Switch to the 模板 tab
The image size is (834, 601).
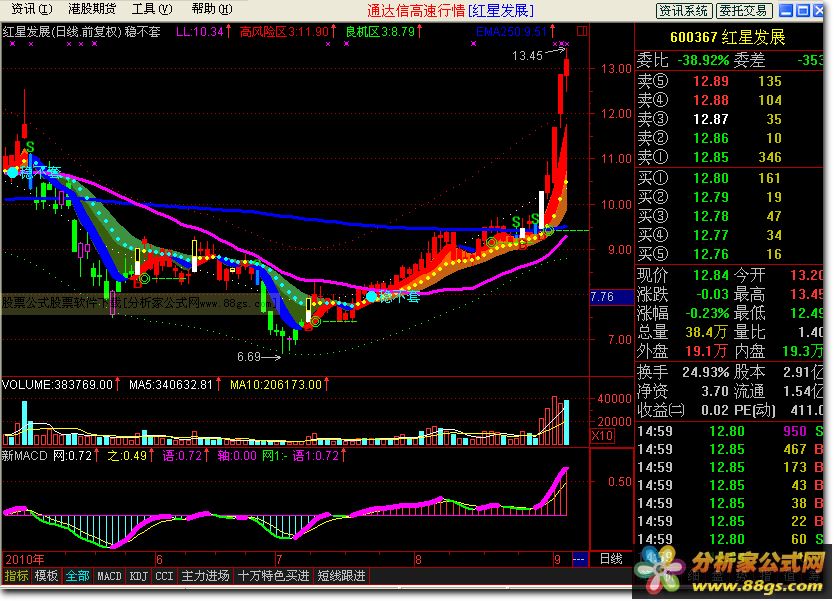click(46, 576)
